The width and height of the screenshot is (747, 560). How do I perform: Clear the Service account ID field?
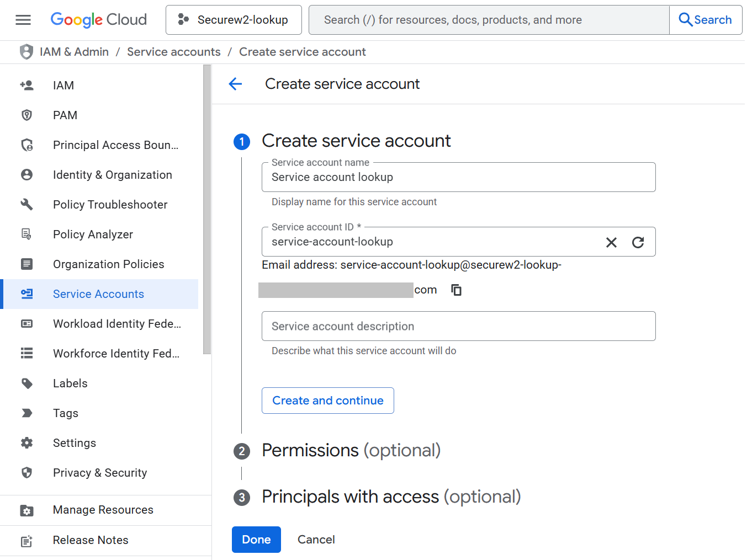click(x=611, y=242)
